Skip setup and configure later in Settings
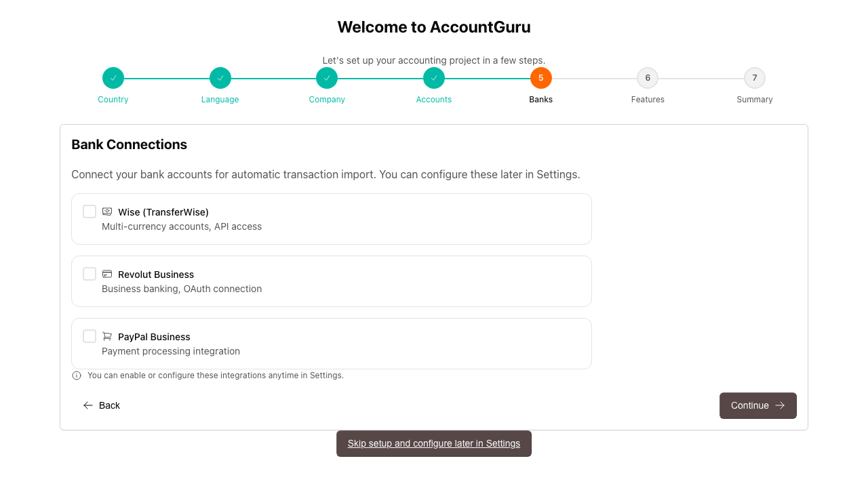The width and height of the screenshot is (868, 488). point(434,443)
